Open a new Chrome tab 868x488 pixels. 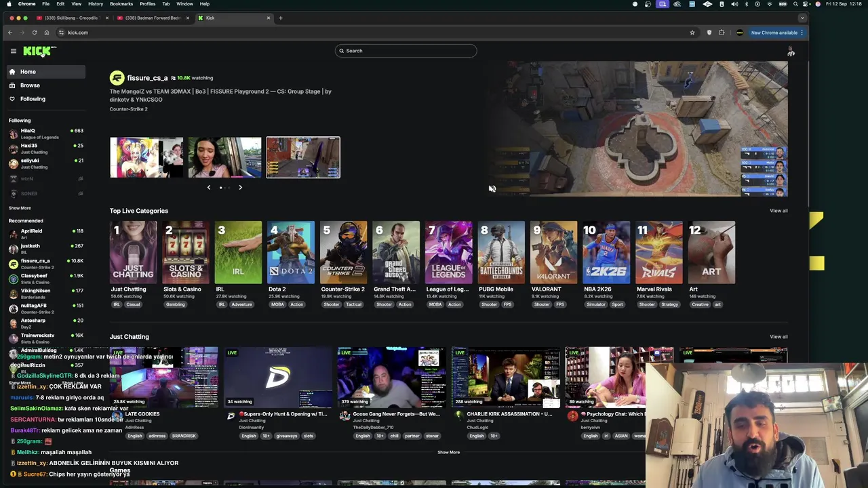pyautogui.click(x=281, y=18)
